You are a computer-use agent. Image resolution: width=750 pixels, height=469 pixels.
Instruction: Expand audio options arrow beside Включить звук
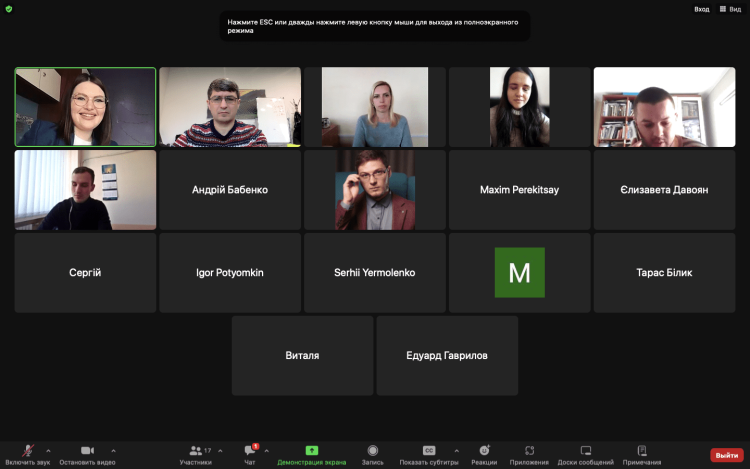[49, 451]
